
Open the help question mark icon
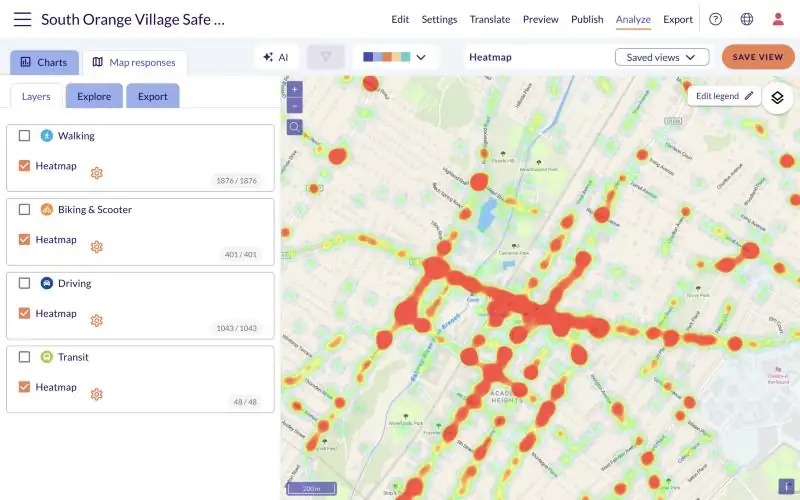pyautogui.click(x=715, y=19)
